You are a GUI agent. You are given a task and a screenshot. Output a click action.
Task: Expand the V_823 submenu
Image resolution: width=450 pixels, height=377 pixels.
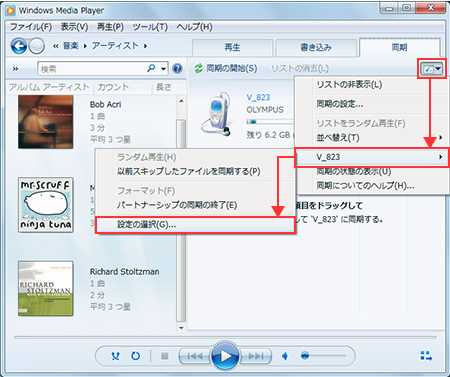tap(372, 157)
